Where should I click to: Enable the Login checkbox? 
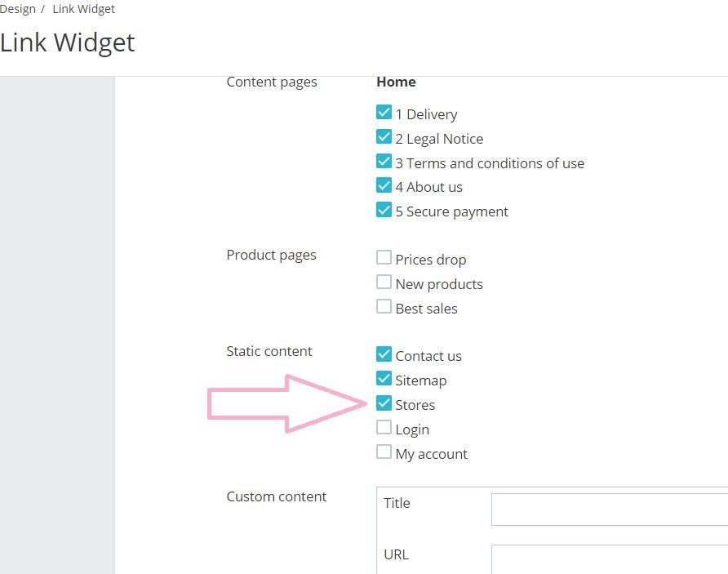click(384, 428)
